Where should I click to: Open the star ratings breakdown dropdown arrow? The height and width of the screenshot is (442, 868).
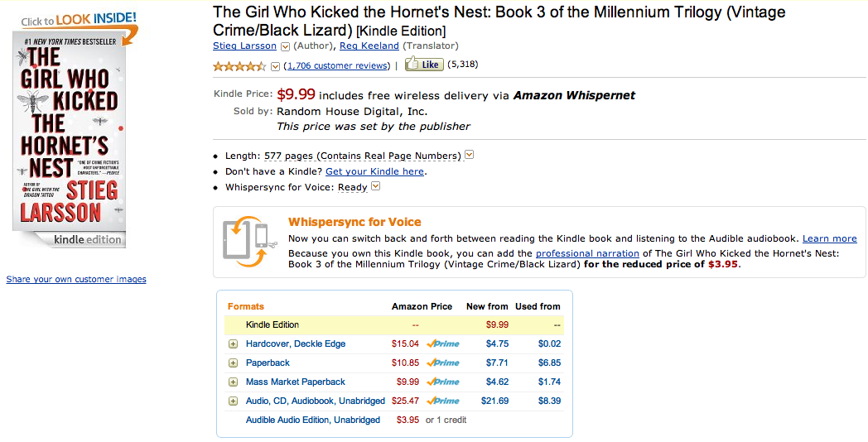pyautogui.click(x=275, y=66)
